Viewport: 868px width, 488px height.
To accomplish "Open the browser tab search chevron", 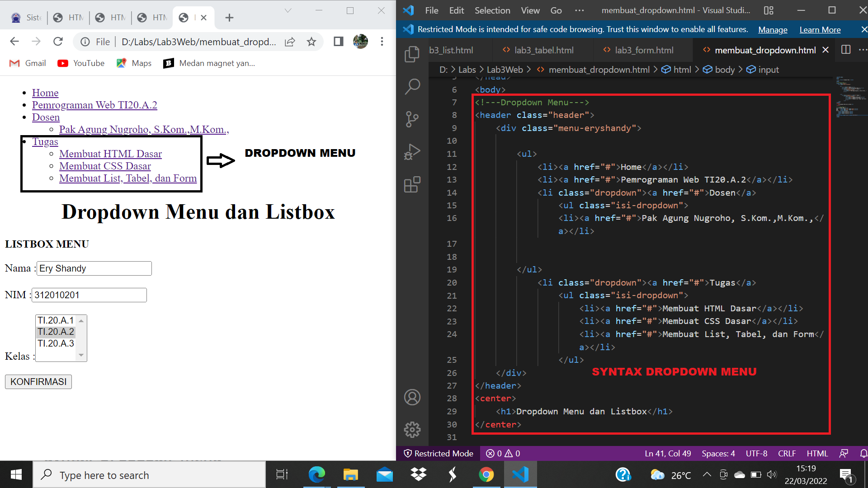I will [288, 10].
